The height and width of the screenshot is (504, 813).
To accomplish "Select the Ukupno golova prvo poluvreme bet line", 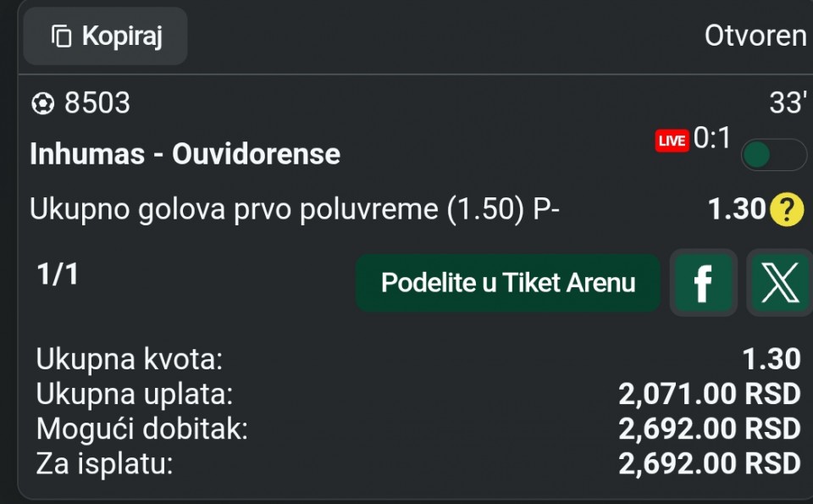I will [295, 209].
